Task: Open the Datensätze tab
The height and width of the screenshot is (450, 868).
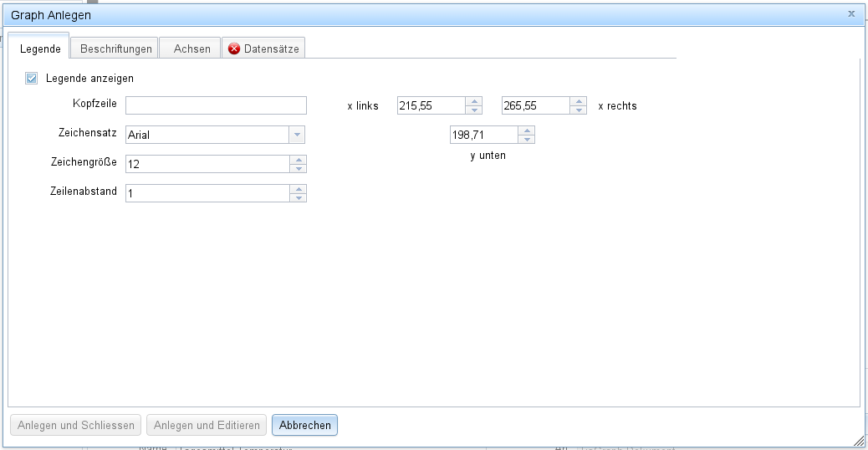Action: pos(264,49)
